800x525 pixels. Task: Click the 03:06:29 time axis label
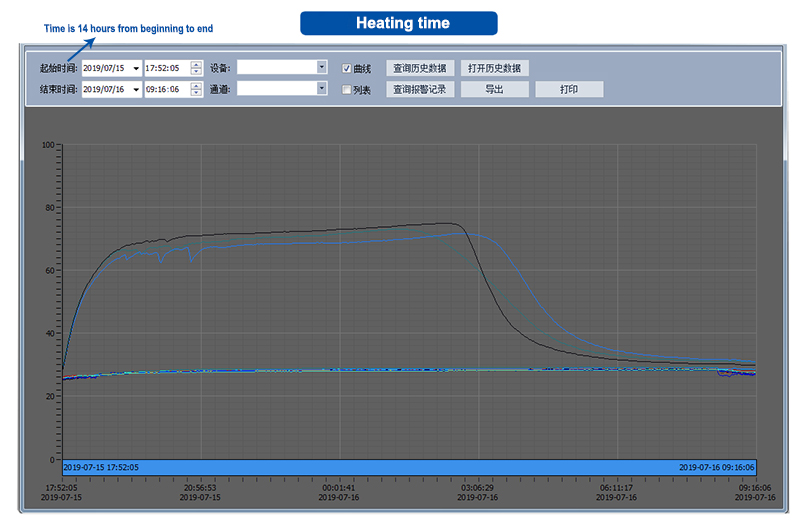[477, 488]
